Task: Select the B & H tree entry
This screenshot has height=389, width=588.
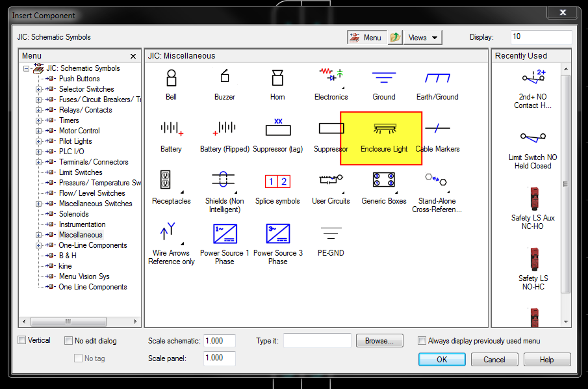Action: pyautogui.click(x=68, y=256)
